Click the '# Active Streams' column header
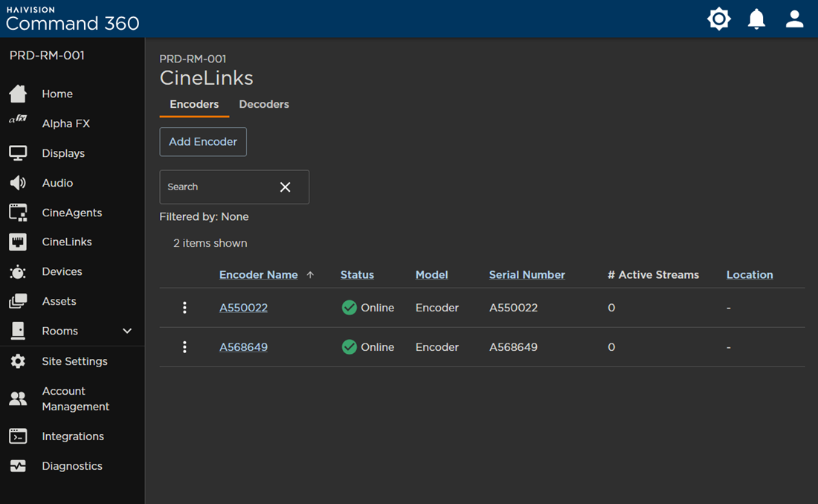 653,275
